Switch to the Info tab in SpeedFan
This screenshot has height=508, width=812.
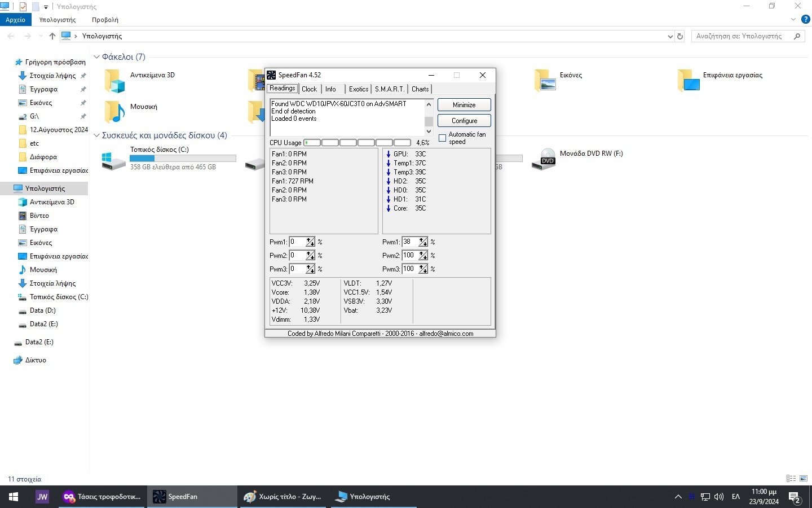(x=330, y=89)
